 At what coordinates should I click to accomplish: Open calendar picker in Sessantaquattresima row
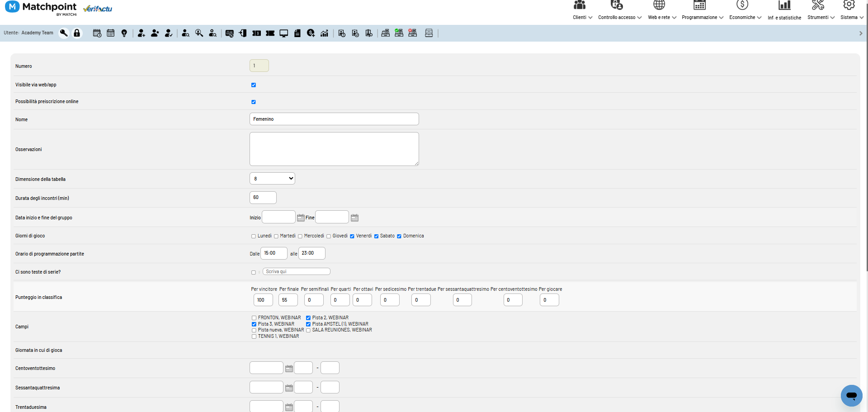point(289,388)
